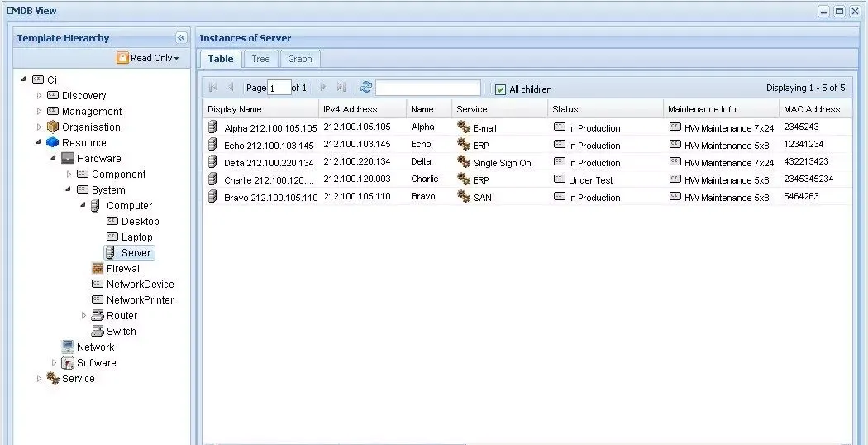868x445 pixels.
Task: Sort by MAC Address column
Action: (815, 109)
